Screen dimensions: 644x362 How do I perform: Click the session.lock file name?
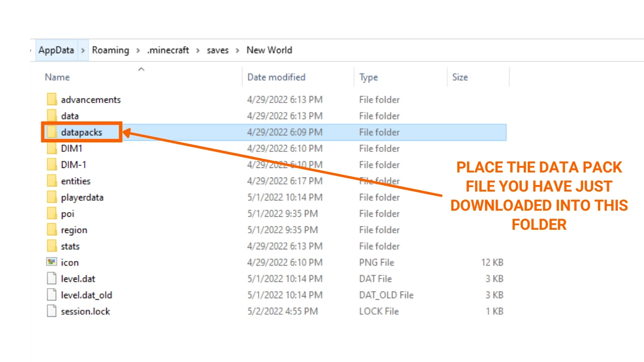coord(86,311)
